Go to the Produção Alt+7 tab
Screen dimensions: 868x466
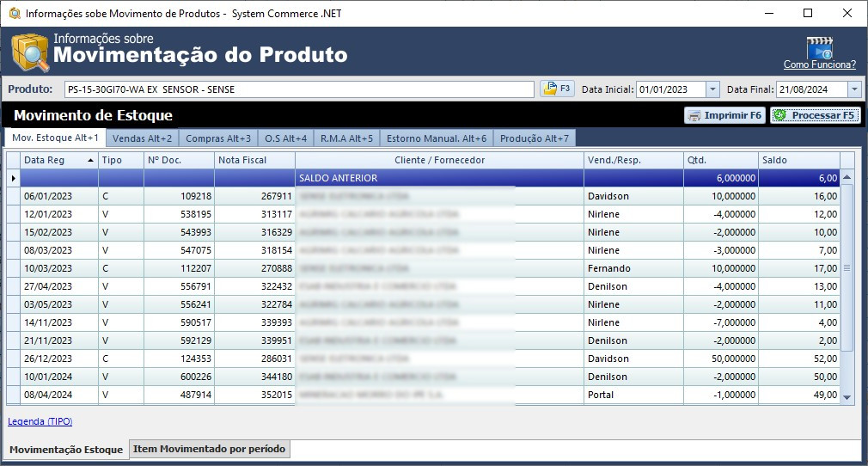pos(534,138)
